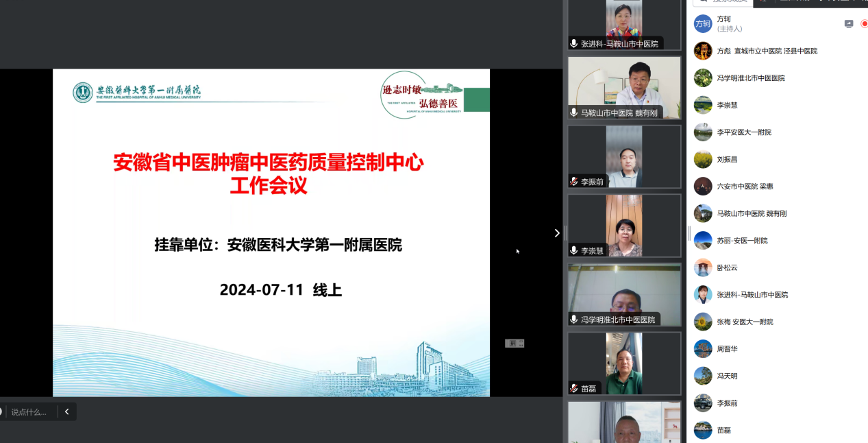Click the microphone icon on 魏有刚's video tile
Screen dimensions: 868x443
[x=574, y=113]
